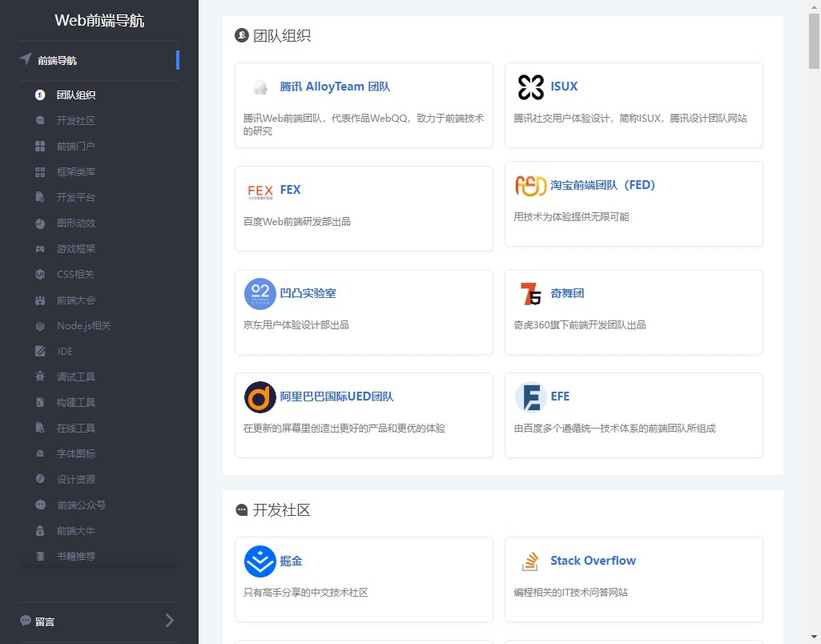Screen dimensions: 821x644
Task: Open the Stack Overflow title link
Action: (x=594, y=560)
